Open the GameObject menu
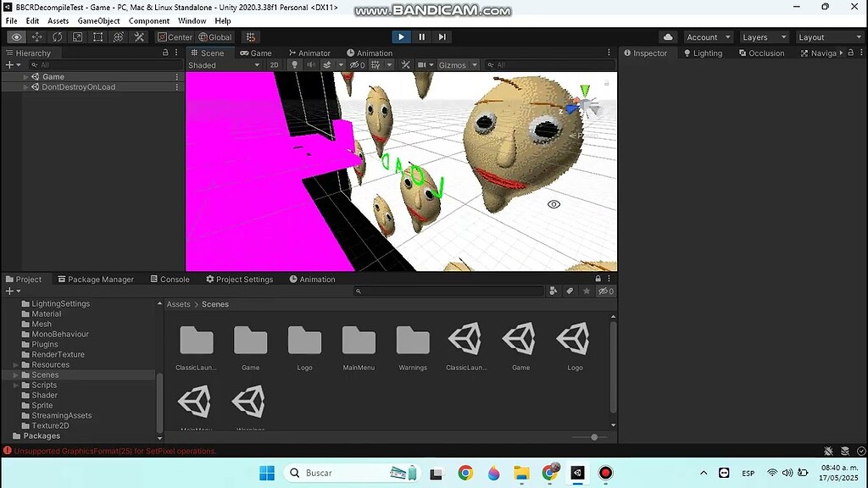868x488 pixels. [x=98, y=20]
